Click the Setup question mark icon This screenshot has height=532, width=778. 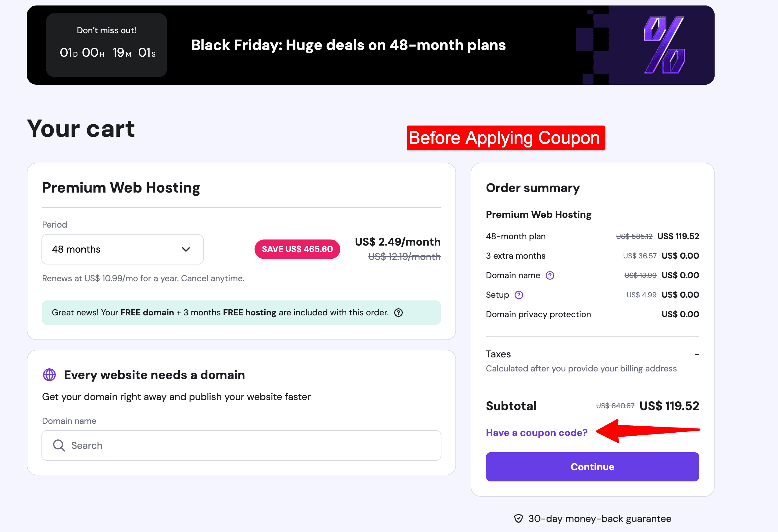pyautogui.click(x=518, y=295)
